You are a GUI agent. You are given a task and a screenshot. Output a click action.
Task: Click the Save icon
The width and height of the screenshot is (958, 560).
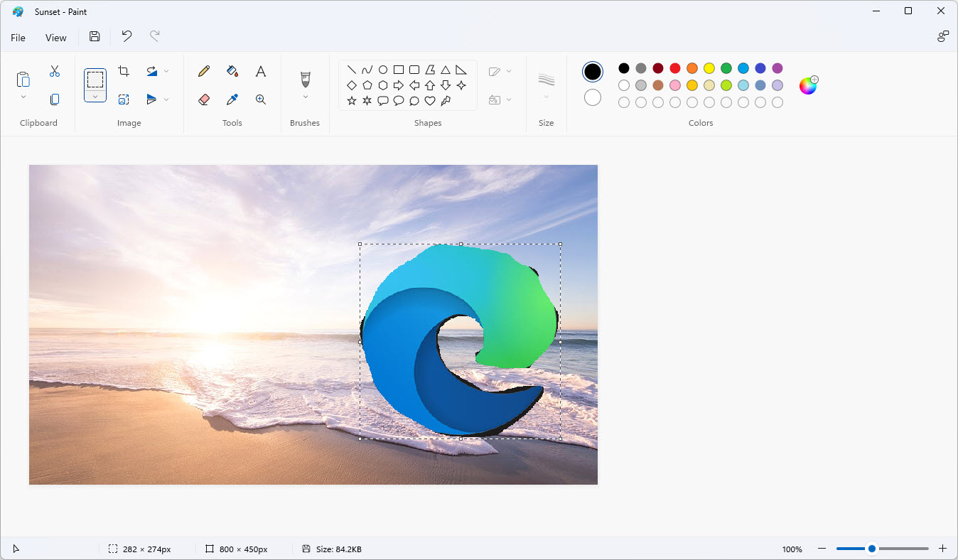(x=95, y=37)
